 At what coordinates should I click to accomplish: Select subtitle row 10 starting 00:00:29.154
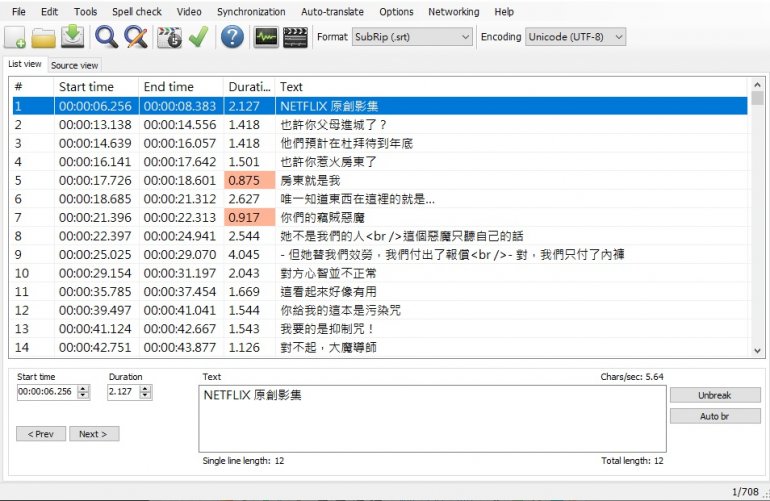click(x=380, y=273)
